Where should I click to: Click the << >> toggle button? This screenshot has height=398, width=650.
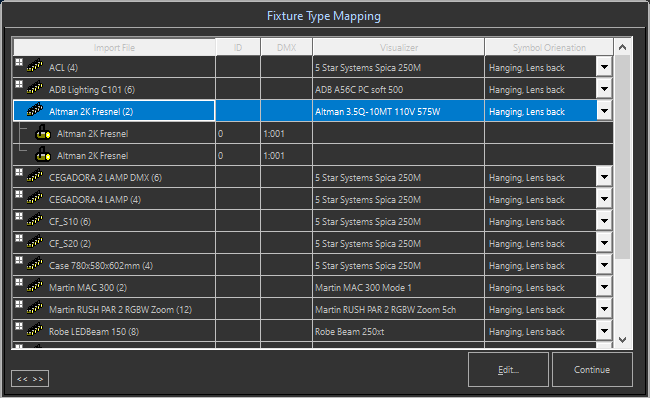[30, 379]
